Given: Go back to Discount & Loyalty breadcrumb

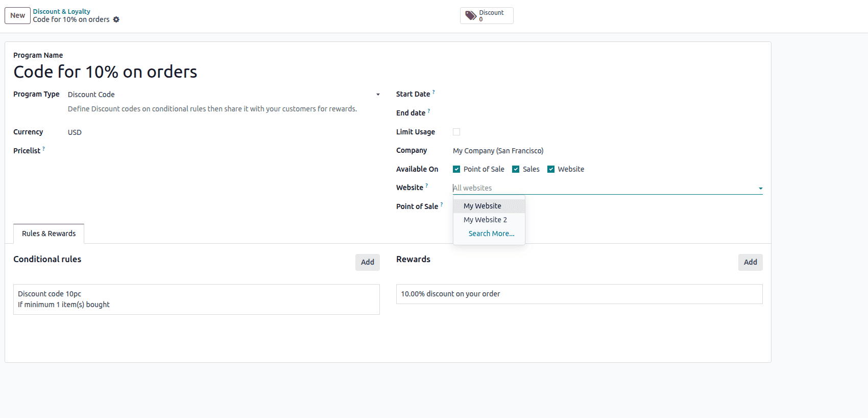Looking at the screenshot, I should click(61, 11).
